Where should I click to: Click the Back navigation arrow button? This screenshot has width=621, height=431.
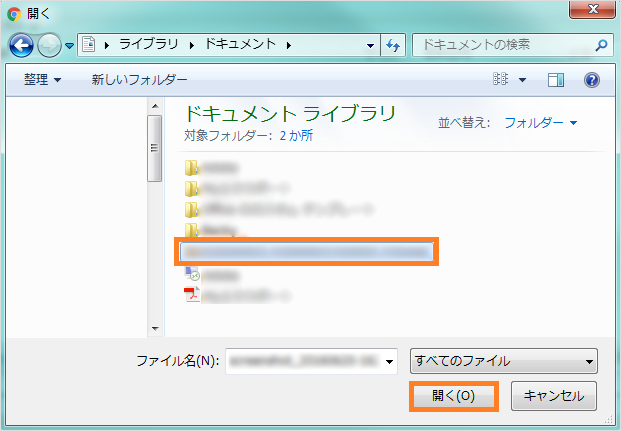22,45
